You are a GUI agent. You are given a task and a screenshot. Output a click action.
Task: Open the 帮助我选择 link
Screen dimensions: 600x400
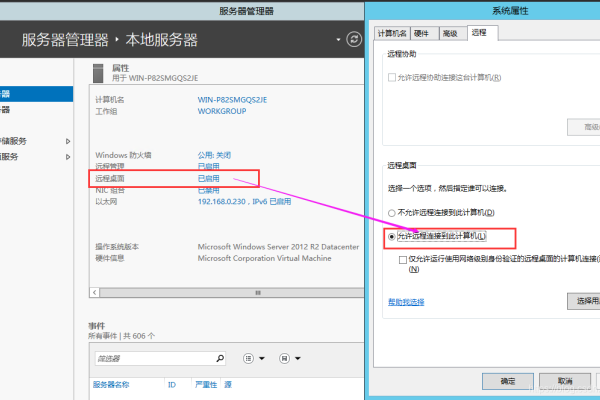(x=405, y=301)
